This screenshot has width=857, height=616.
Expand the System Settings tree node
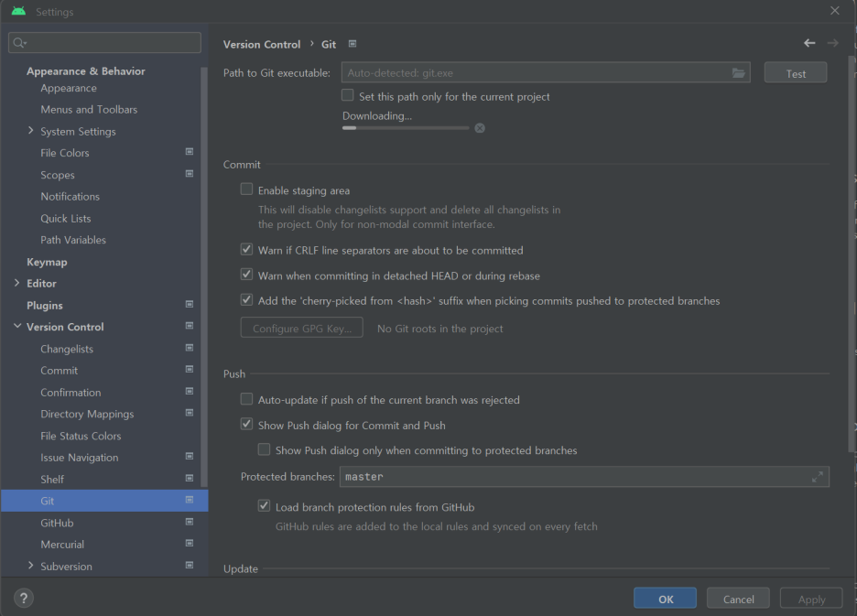[30, 131]
